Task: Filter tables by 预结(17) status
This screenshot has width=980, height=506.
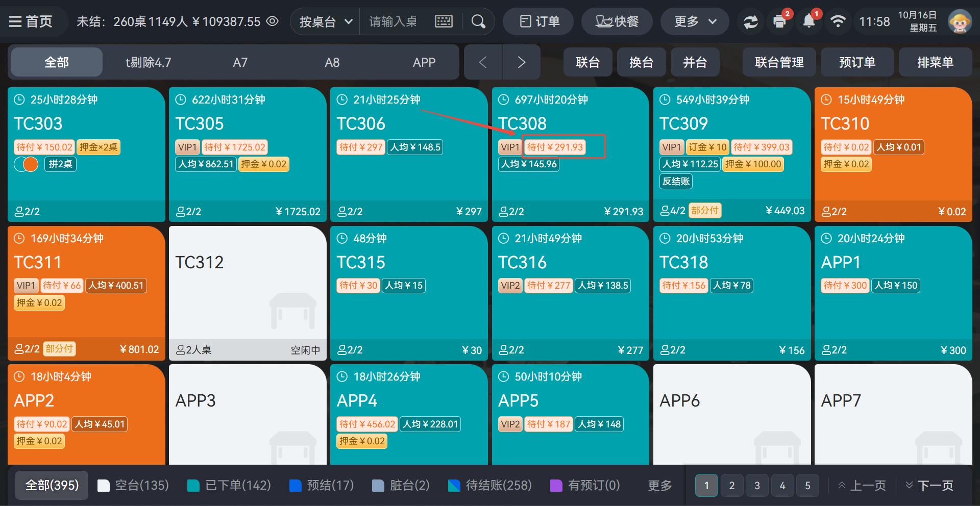Action: (x=322, y=485)
